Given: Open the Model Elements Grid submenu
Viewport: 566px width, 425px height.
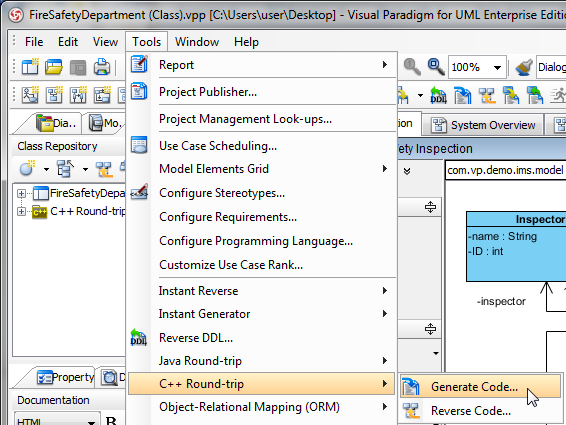Looking at the screenshot, I should click(x=262, y=169).
